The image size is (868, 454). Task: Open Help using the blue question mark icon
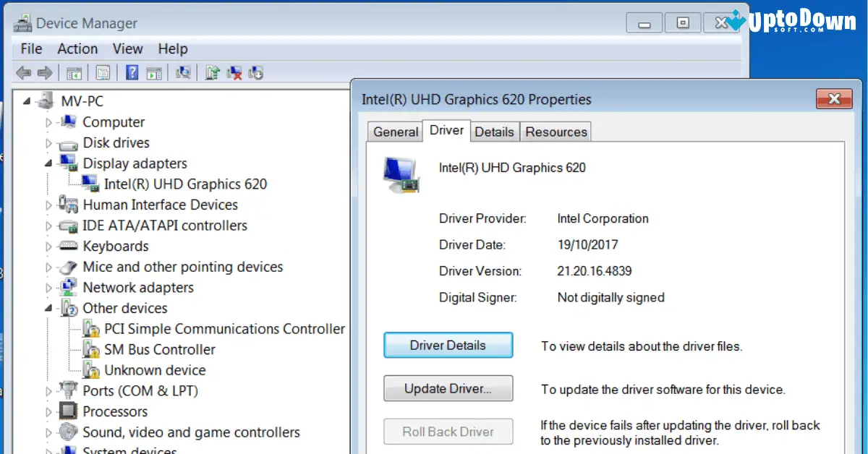pos(132,72)
